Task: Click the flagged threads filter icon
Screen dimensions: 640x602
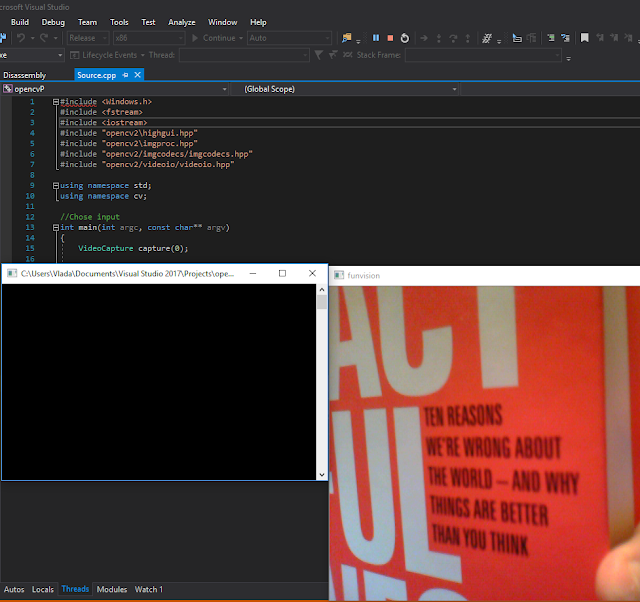Action: coord(333,55)
